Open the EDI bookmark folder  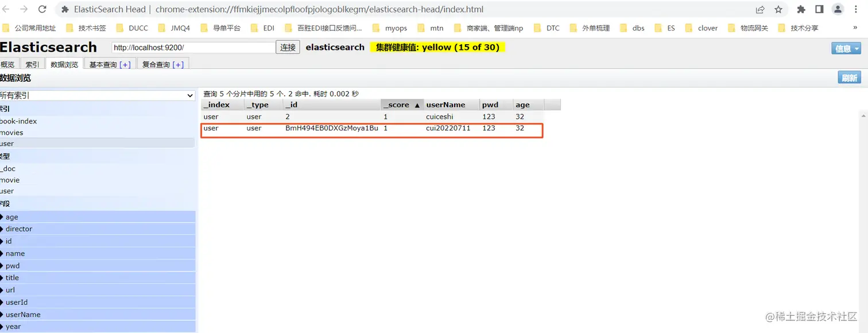(263, 28)
